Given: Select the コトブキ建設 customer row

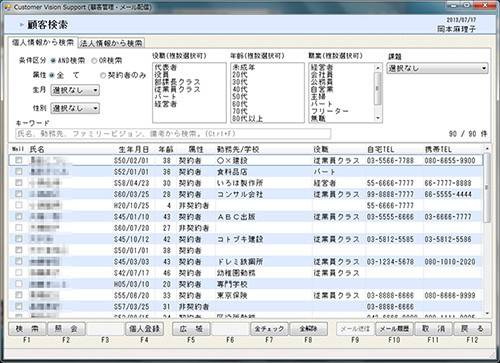Looking at the screenshot, I should pyautogui.click(x=246, y=239).
